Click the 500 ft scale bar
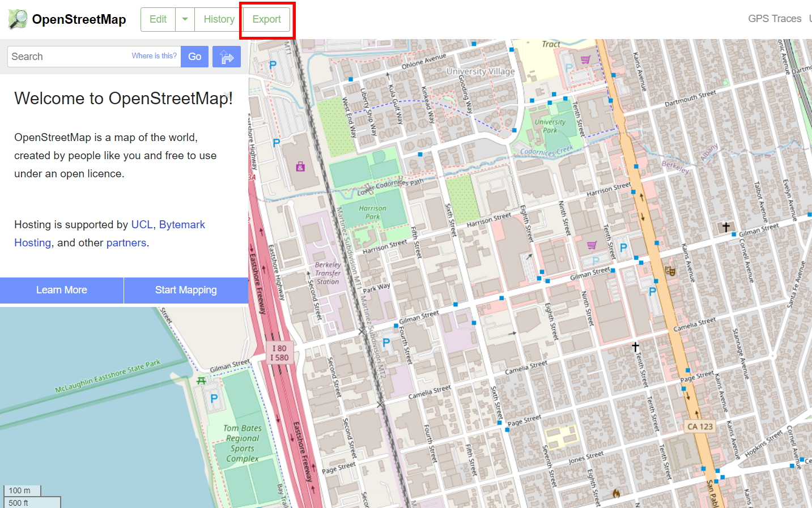This screenshot has height=508, width=812. pyautogui.click(x=32, y=502)
